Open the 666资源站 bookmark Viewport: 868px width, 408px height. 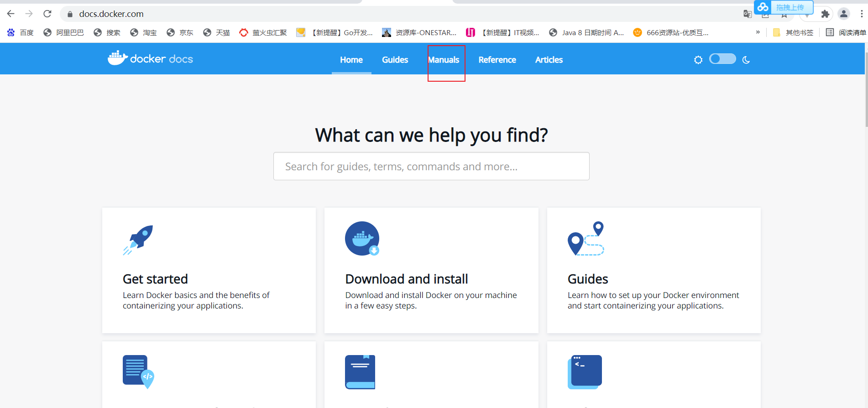671,32
